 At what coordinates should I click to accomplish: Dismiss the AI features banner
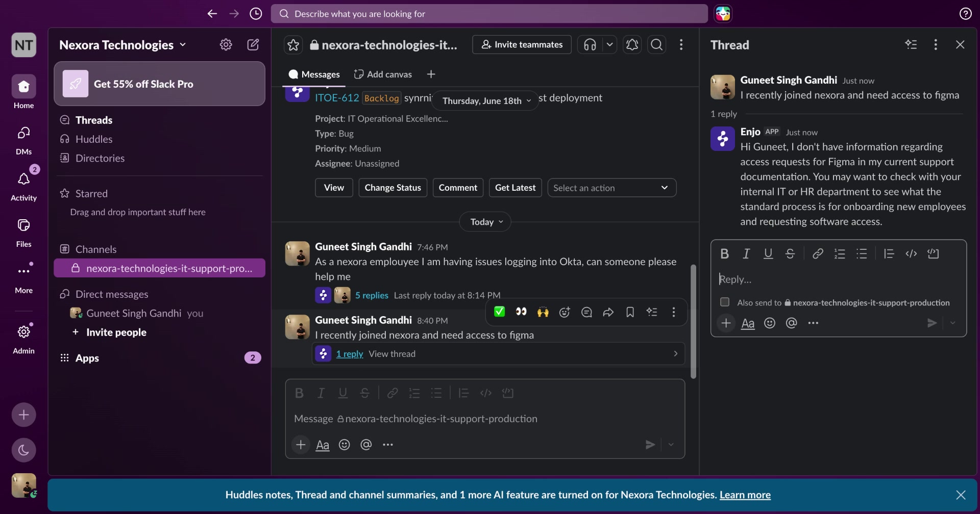coord(961,495)
